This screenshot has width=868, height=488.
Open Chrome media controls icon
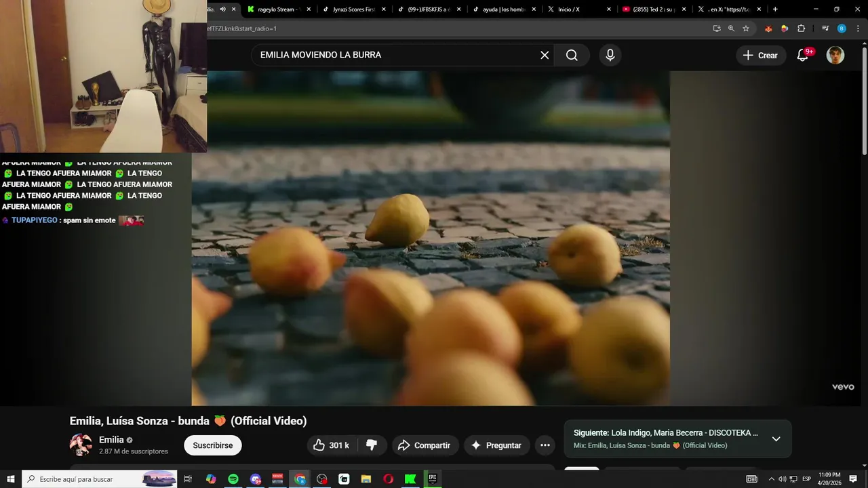tap(825, 28)
